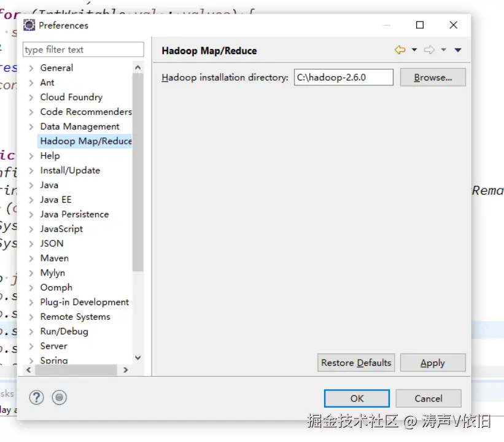Select Code Recommenders category
The height and width of the screenshot is (442, 504).
pyautogui.click(x=86, y=112)
